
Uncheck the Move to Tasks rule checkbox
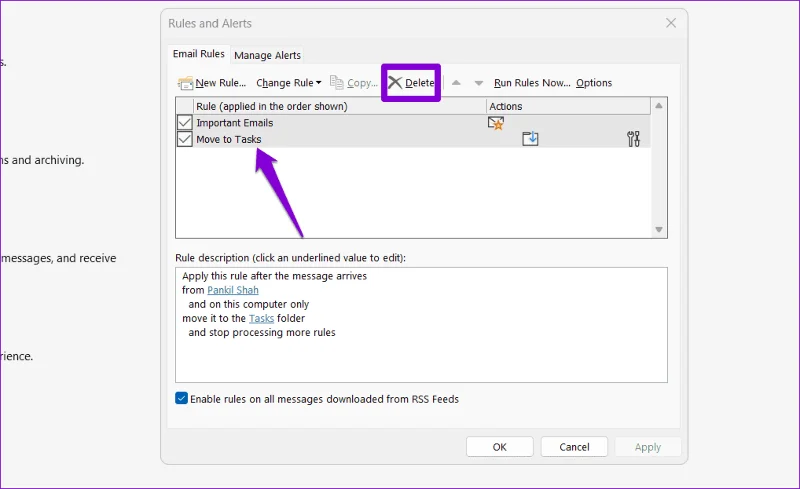pos(185,139)
